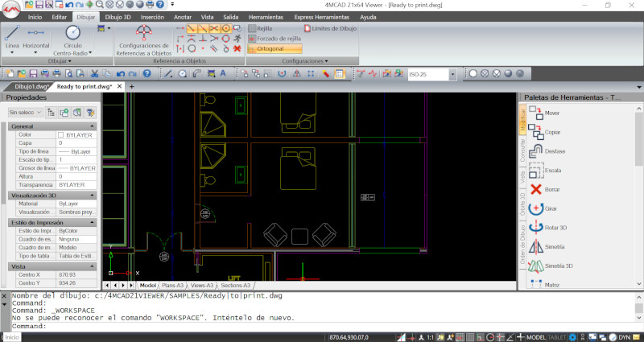
Task: Click the print preview magnifier icon
Action: click(69, 74)
